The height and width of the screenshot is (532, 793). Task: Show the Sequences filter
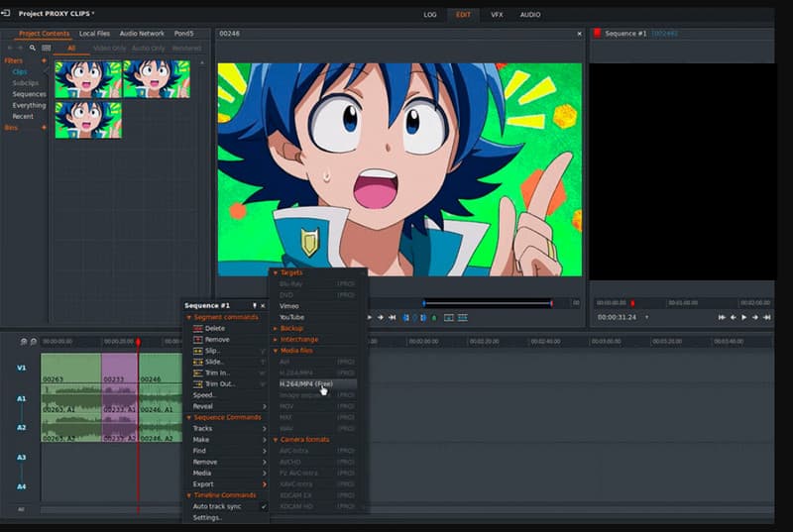[30, 94]
